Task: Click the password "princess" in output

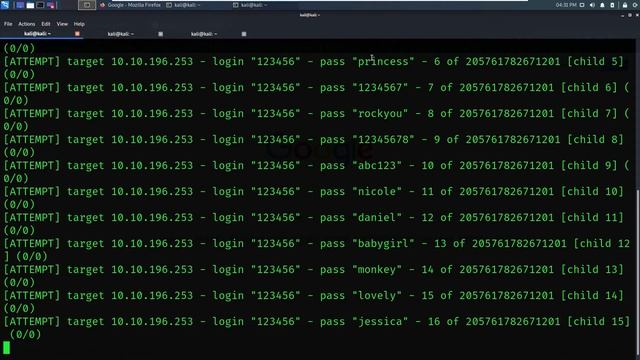Action: tap(383, 62)
